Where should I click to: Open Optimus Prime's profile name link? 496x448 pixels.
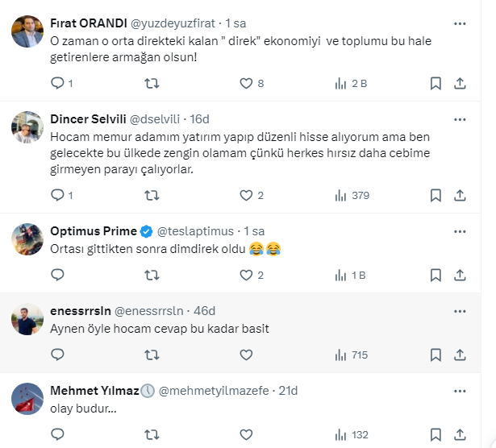[93, 230]
